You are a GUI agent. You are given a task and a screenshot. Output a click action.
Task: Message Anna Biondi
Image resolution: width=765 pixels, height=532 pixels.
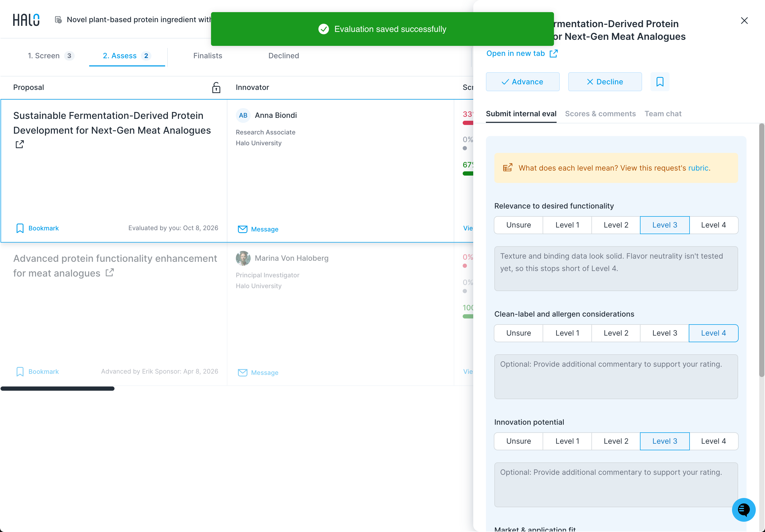point(258,229)
